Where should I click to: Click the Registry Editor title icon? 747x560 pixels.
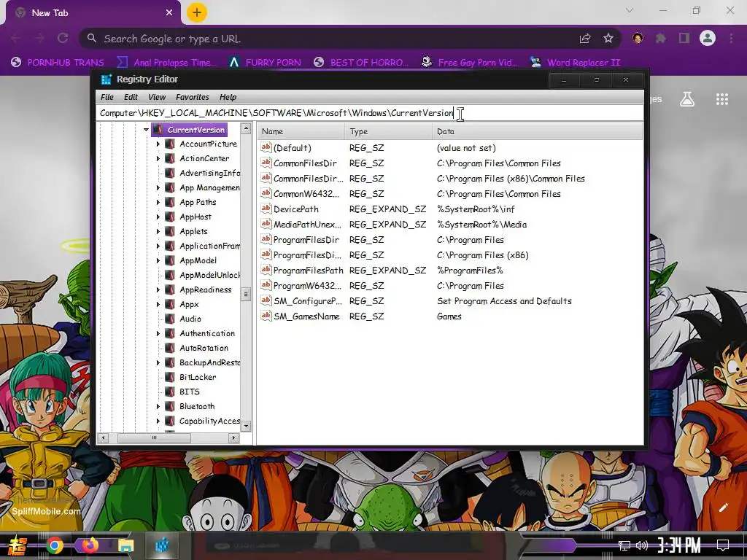click(x=107, y=79)
